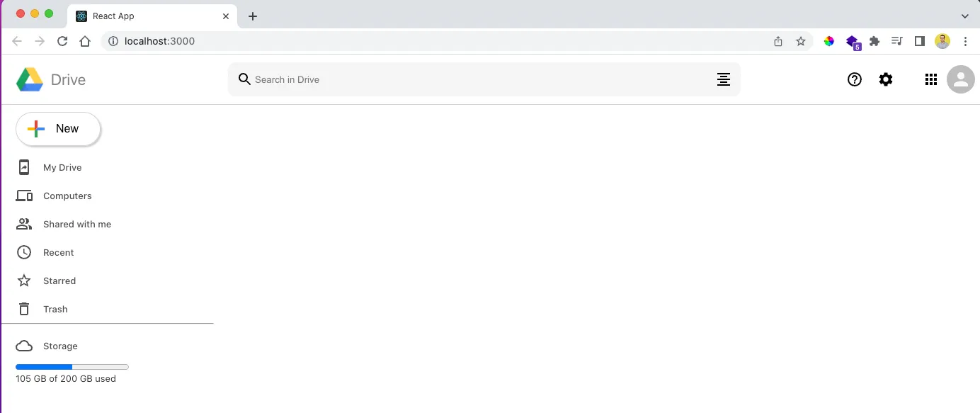Open Chrome three-dot menu

tap(965, 41)
